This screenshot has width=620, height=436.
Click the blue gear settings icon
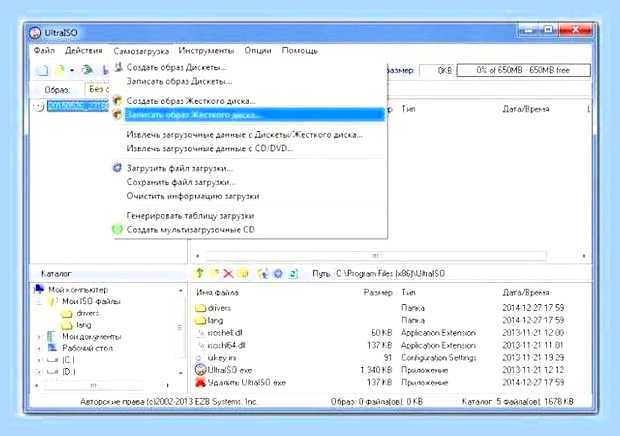(x=278, y=274)
